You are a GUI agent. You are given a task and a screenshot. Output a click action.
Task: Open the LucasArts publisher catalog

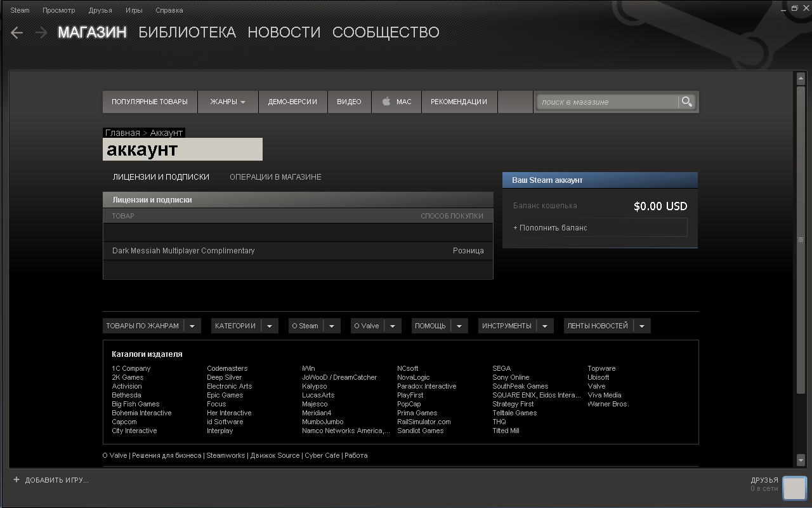(318, 395)
